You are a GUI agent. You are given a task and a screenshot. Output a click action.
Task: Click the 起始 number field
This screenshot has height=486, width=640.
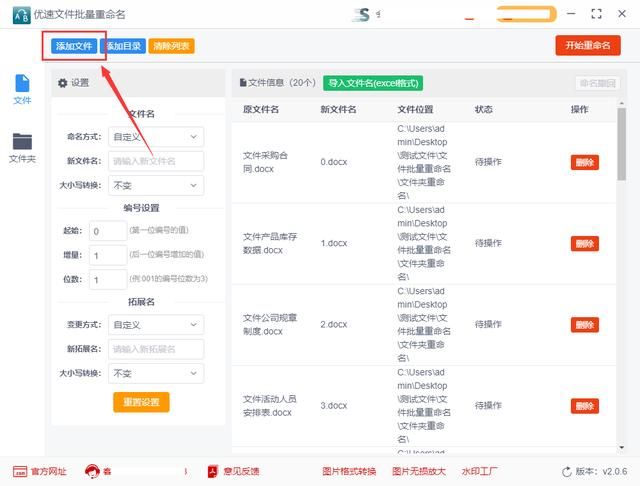pyautogui.click(x=108, y=231)
